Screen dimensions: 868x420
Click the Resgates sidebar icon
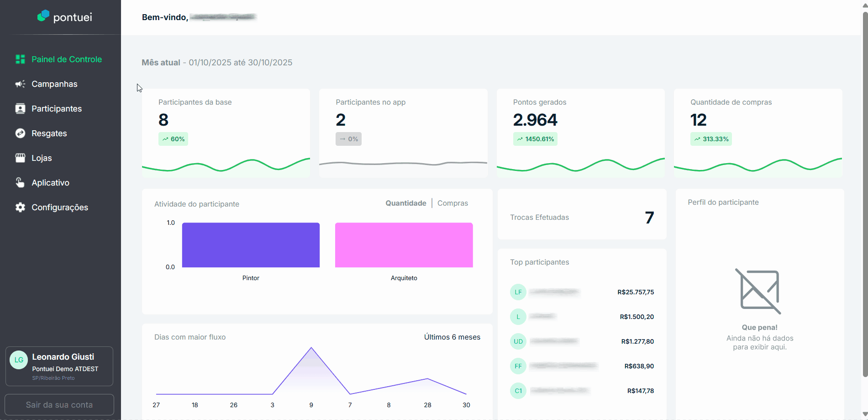(20, 133)
